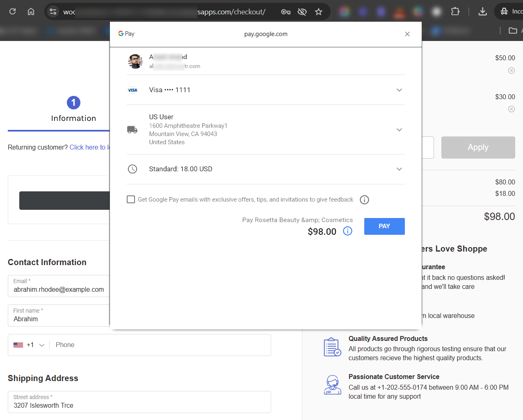Open the browser extensions puzzle menu

coord(455,11)
